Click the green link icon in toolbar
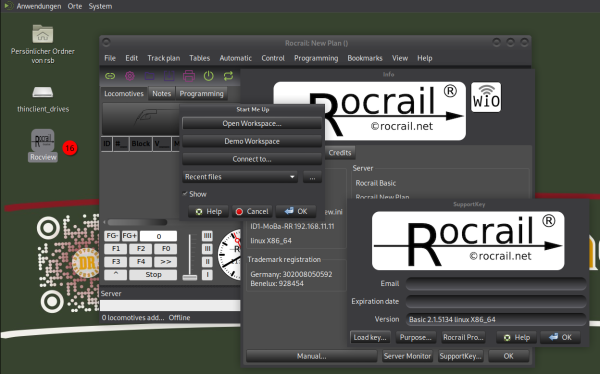600x374 pixels. coord(110,76)
